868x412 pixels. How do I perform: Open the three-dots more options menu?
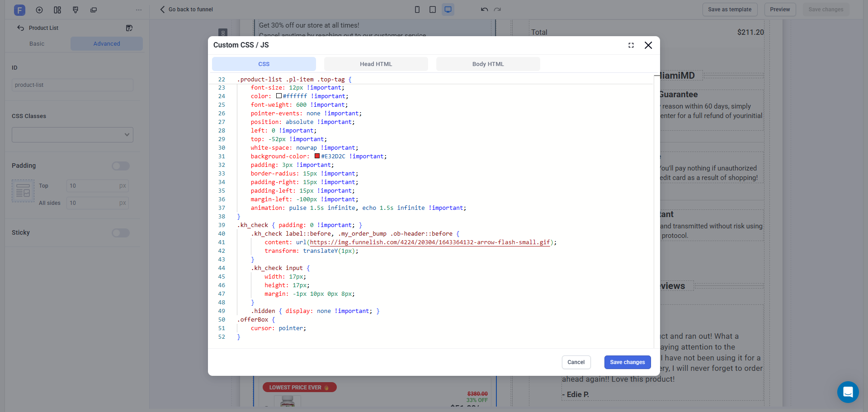coord(139,10)
